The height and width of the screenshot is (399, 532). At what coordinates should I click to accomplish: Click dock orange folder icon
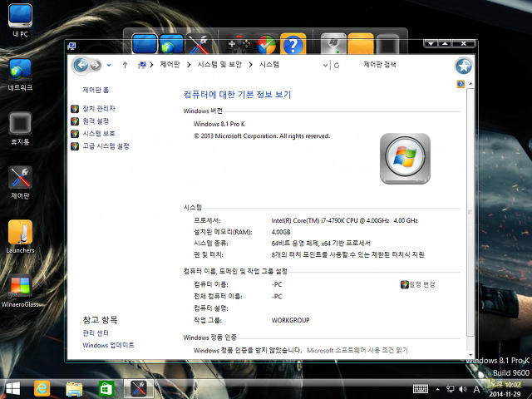[x=361, y=44]
